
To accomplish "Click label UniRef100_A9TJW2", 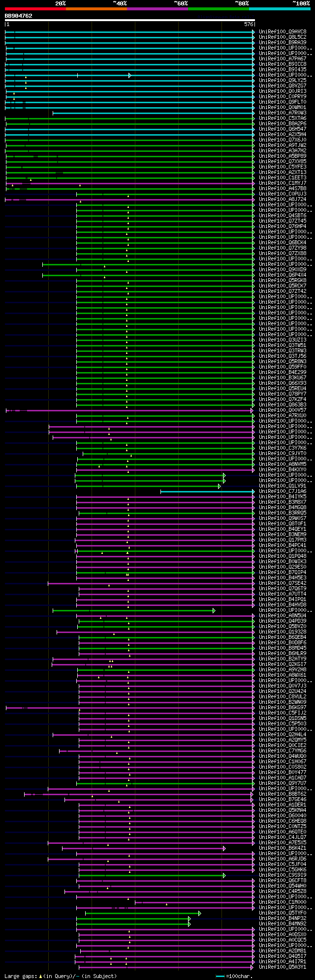I will point(283,145).
